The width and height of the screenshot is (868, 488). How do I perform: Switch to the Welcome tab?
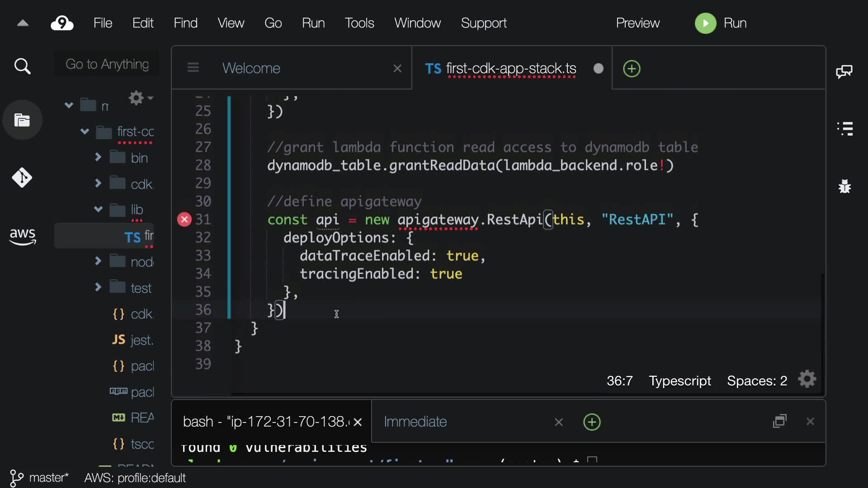coord(251,68)
